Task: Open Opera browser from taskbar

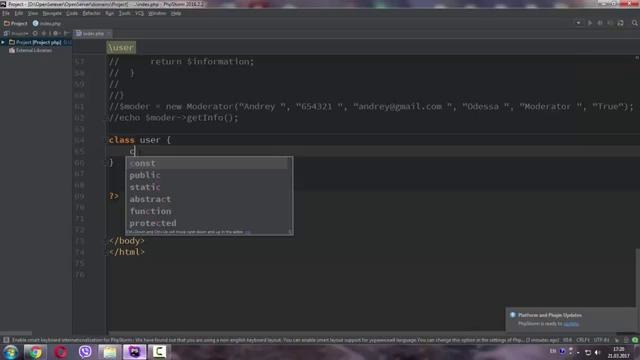Action: pos(60,352)
